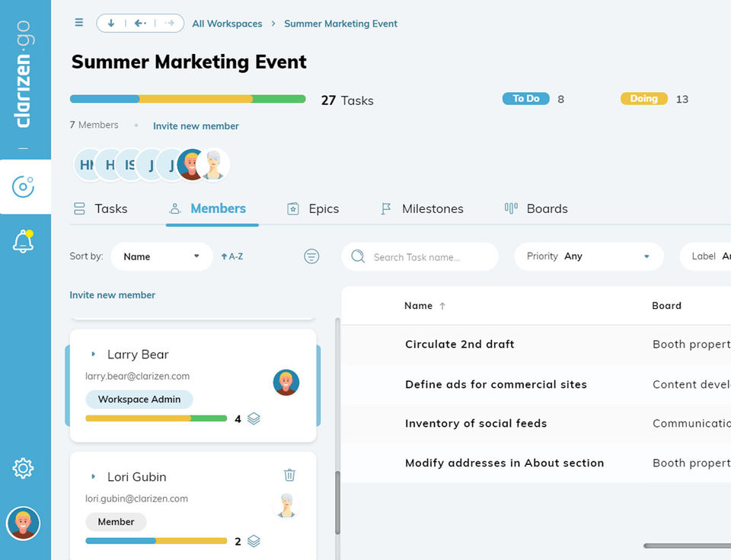
Task: Click the blond member avatar in header
Action: [189, 164]
